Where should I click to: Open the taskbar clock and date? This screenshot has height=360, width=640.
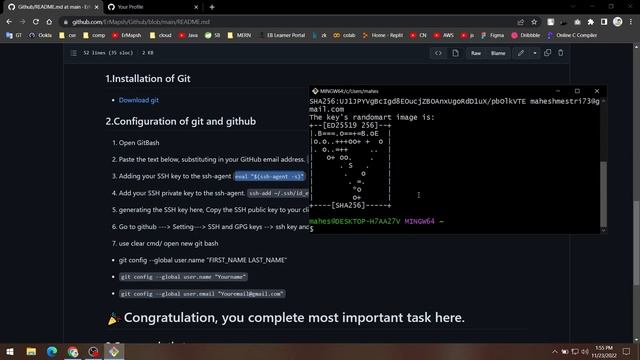click(x=604, y=351)
